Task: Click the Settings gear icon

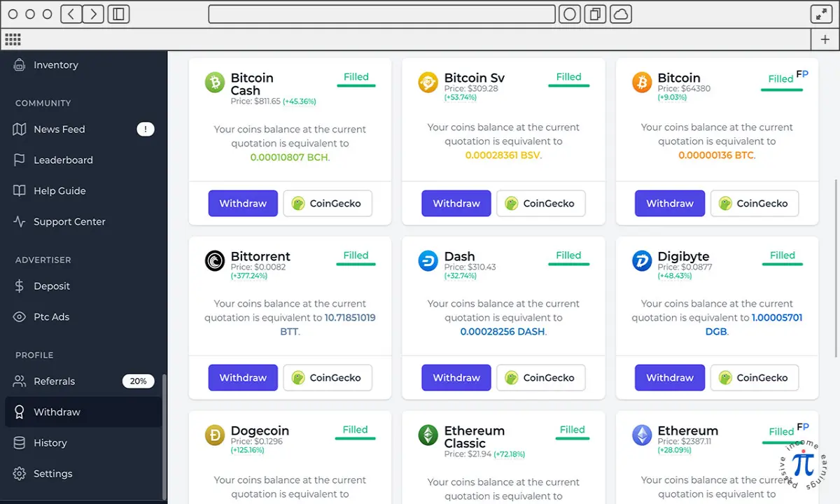Action: click(x=20, y=473)
